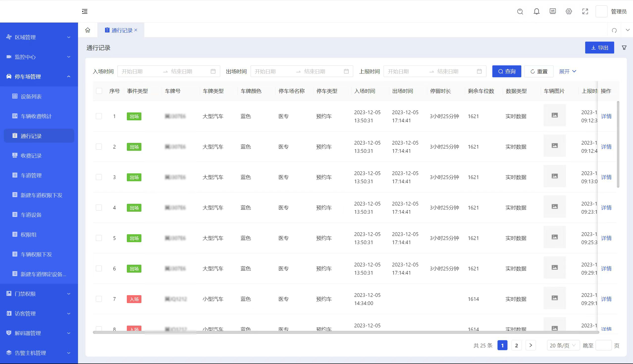Viewport: 633px width, 364px height.
Task: Focus the 跳至 page number input
Action: (604, 345)
